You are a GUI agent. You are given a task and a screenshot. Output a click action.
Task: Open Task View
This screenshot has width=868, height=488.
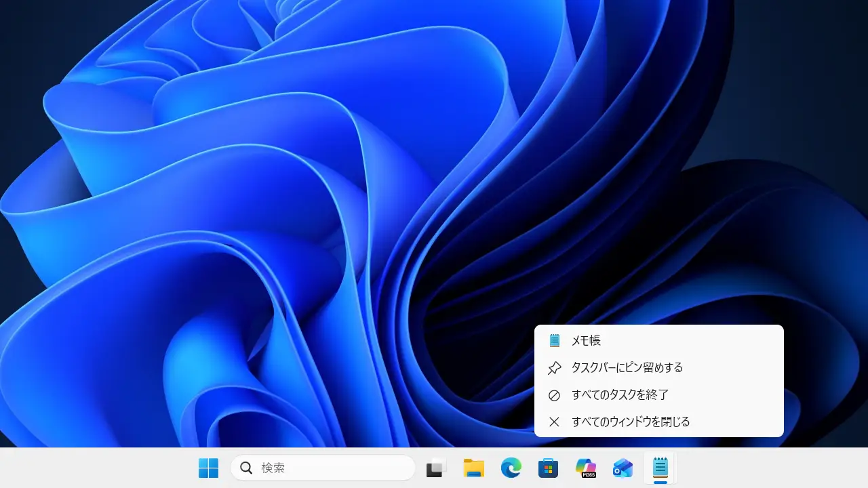click(435, 468)
